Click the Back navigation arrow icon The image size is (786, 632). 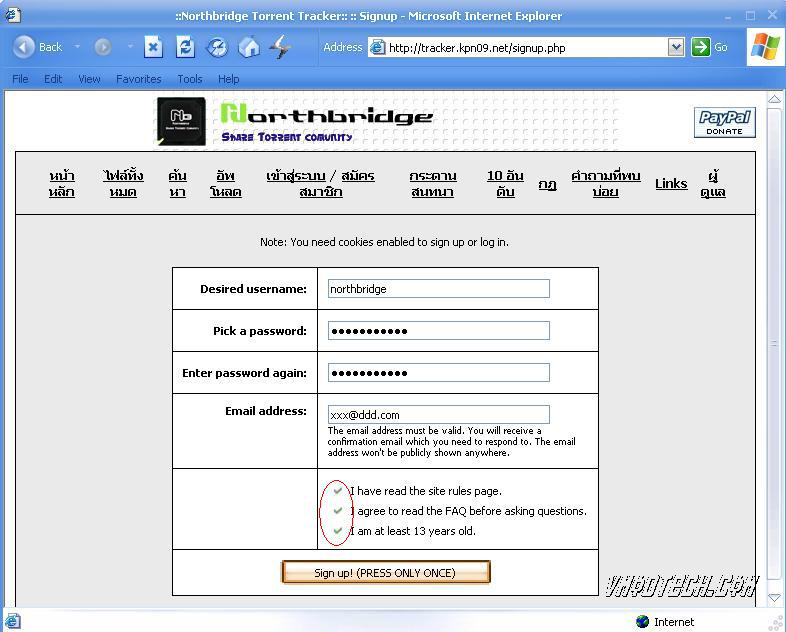23,47
